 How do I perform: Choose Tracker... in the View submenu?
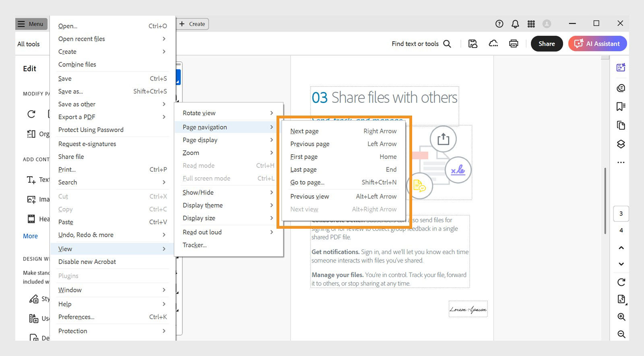click(228, 245)
